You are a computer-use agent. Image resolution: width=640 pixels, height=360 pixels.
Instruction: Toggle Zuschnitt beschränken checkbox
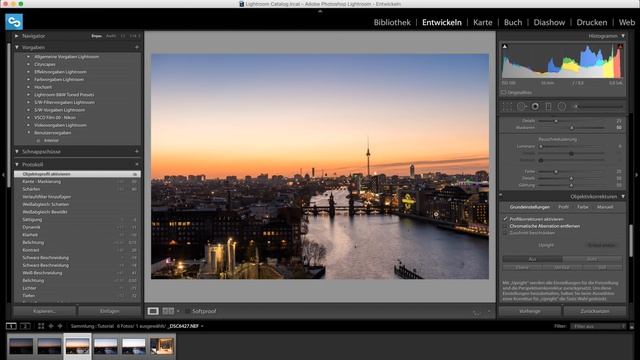[505, 233]
